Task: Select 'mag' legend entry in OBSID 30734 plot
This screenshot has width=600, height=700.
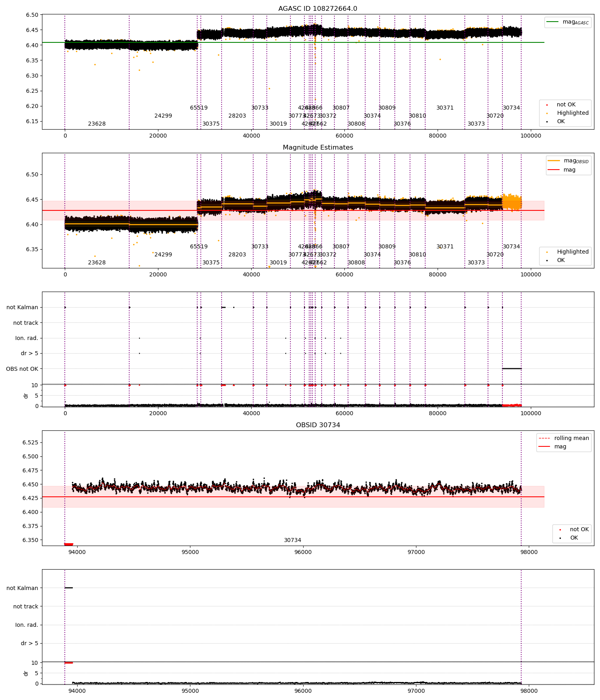Action: click(x=553, y=446)
